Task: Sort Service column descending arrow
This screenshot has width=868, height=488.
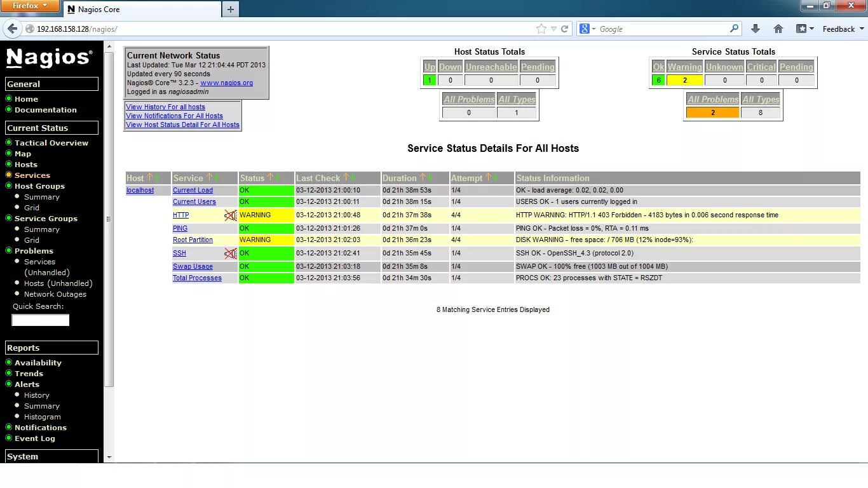Action: pos(216,177)
